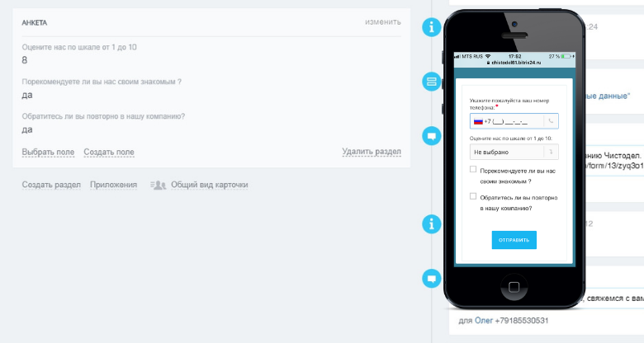This screenshot has height=343, width=644.
Task: Click the top info timeline icon
Action: 431,27
